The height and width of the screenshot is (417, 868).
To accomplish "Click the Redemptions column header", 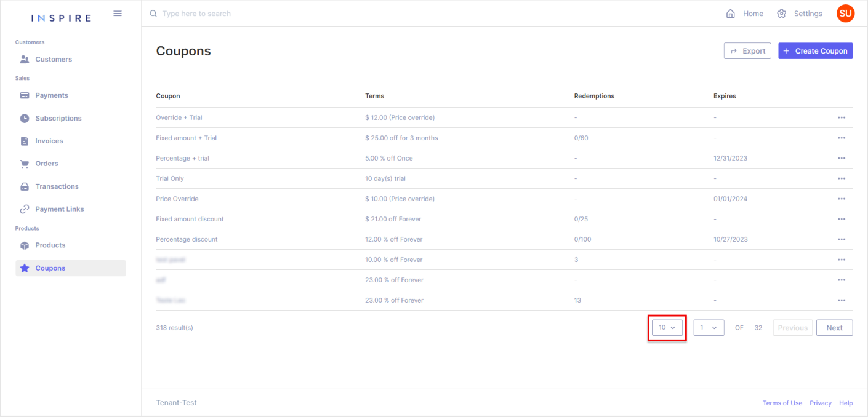I will [594, 96].
